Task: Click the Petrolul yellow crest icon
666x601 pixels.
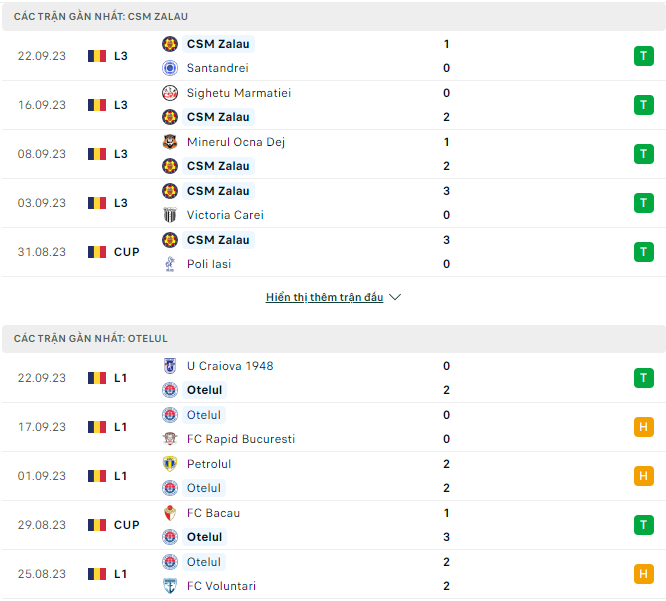Action: click(x=170, y=464)
